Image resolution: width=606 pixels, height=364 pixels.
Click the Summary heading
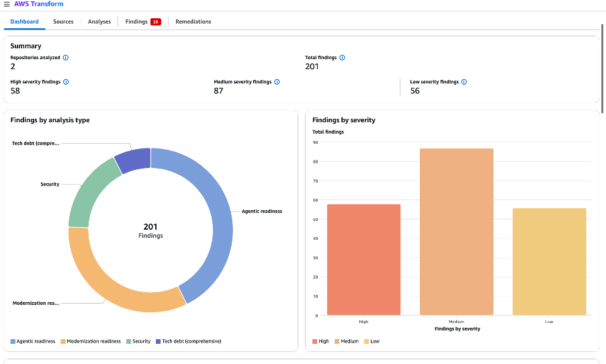(x=26, y=46)
